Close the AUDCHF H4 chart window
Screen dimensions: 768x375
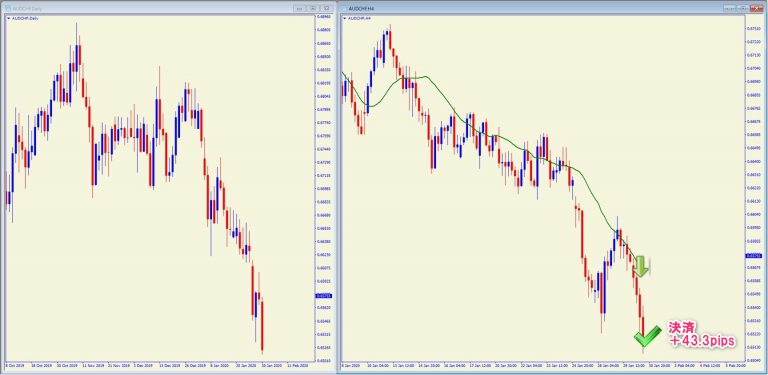(x=756, y=8)
